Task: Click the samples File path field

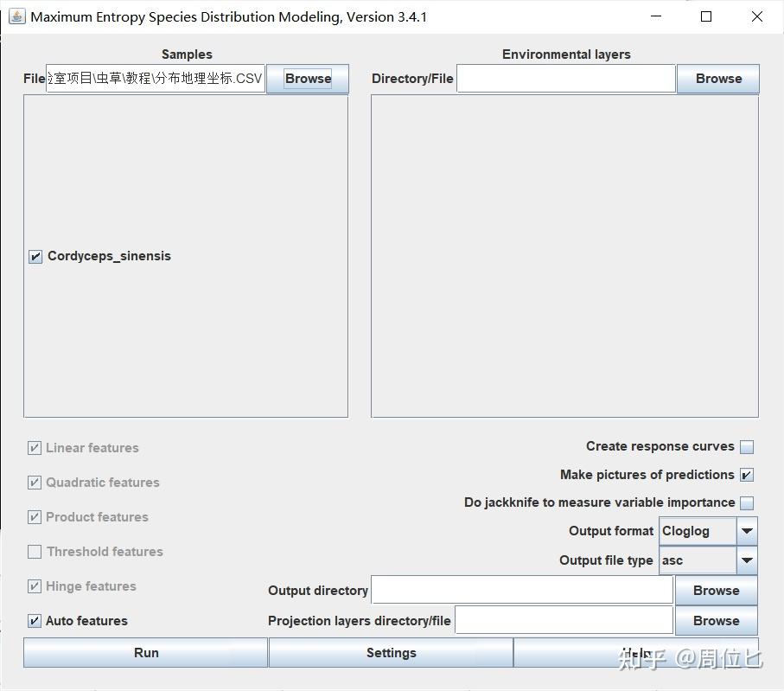Action: [x=156, y=78]
